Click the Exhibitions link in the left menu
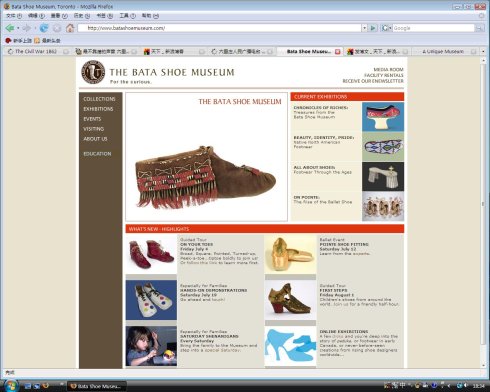This screenshot has height=392, width=490. click(98, 109)
